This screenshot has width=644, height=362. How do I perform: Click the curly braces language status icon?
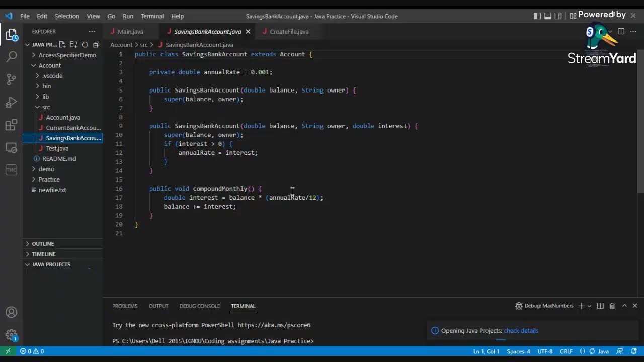tap(582, 351)
